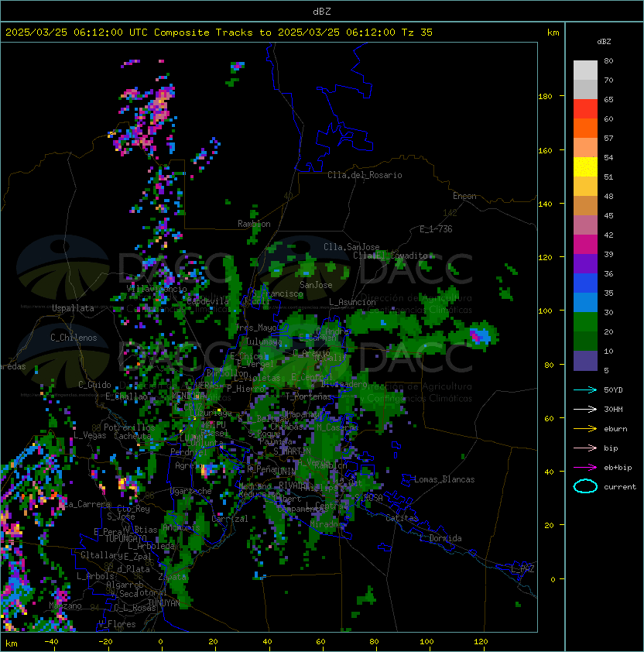644x652 pixels.
Task: Click the Encon map label
Action: point(464,196)
